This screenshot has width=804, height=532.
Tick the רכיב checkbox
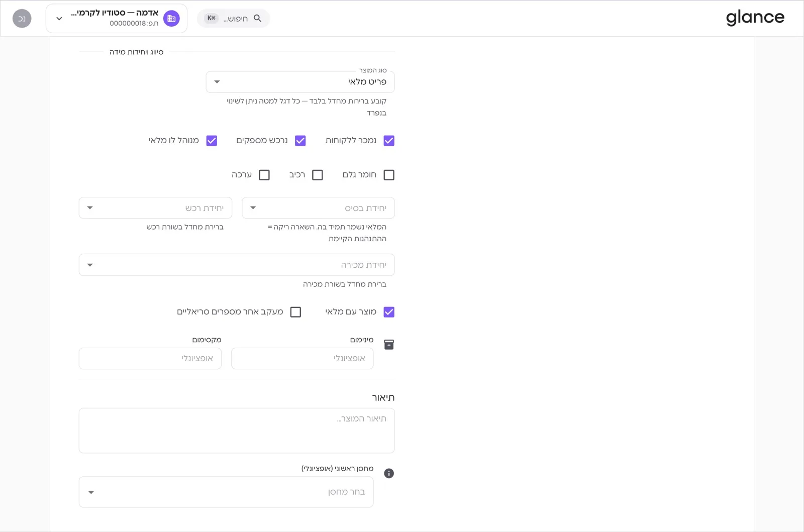(x=318, y=175)
